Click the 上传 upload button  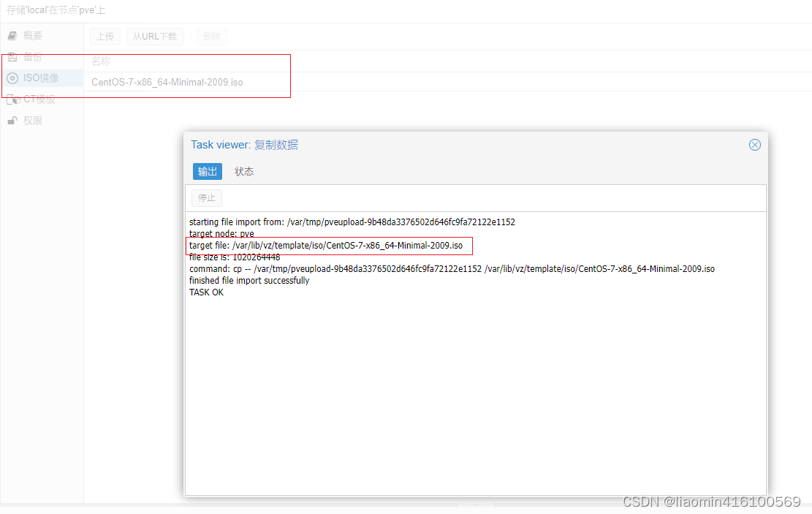pos(105,37)
